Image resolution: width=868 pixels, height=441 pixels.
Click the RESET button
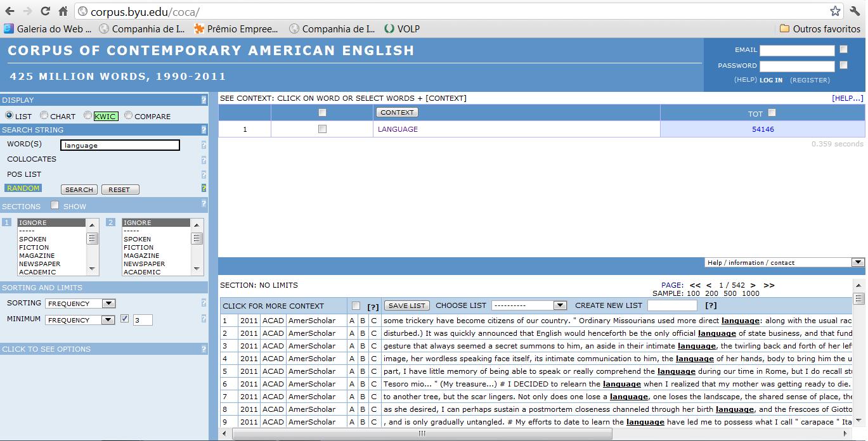coord(119,189)
